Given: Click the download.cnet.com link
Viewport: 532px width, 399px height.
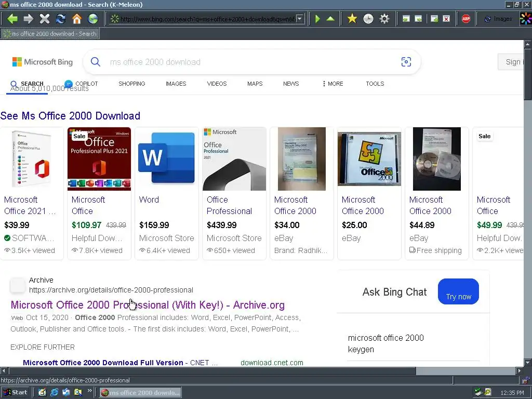Looking at the screenshot, I should [272, 363].
